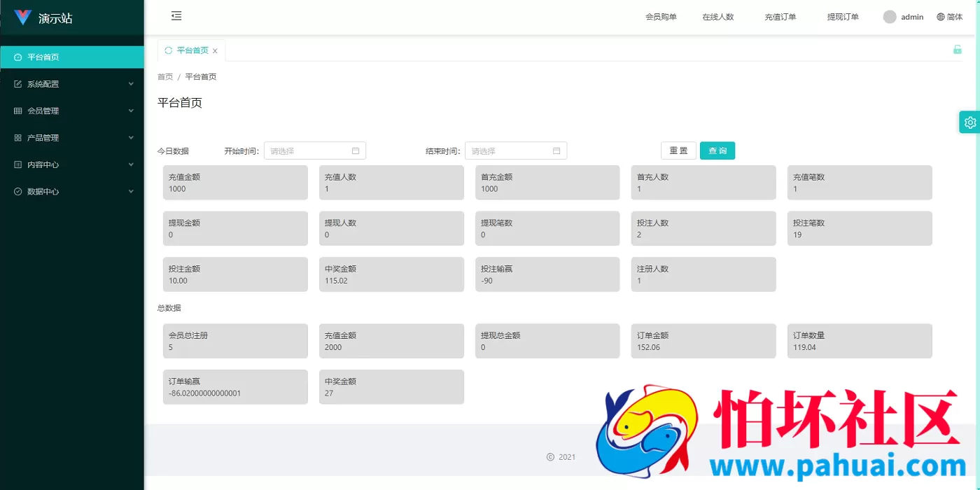The width and height of the screenshot is (980, 490).
Task: Open 数据中心 menu item
Action: point(72,191)
